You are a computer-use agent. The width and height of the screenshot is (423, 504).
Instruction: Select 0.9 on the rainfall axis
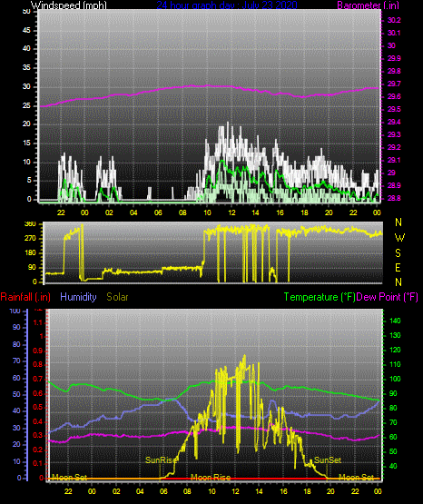point(38,351)
